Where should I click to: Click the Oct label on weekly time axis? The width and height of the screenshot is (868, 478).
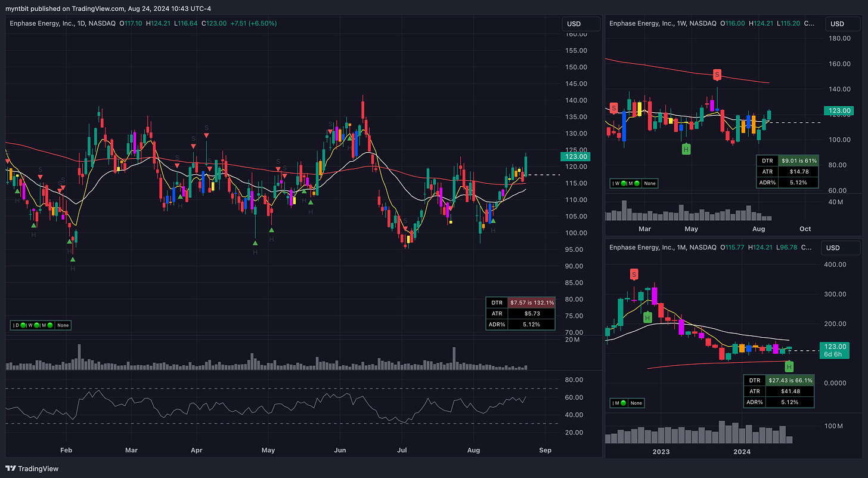805,229
